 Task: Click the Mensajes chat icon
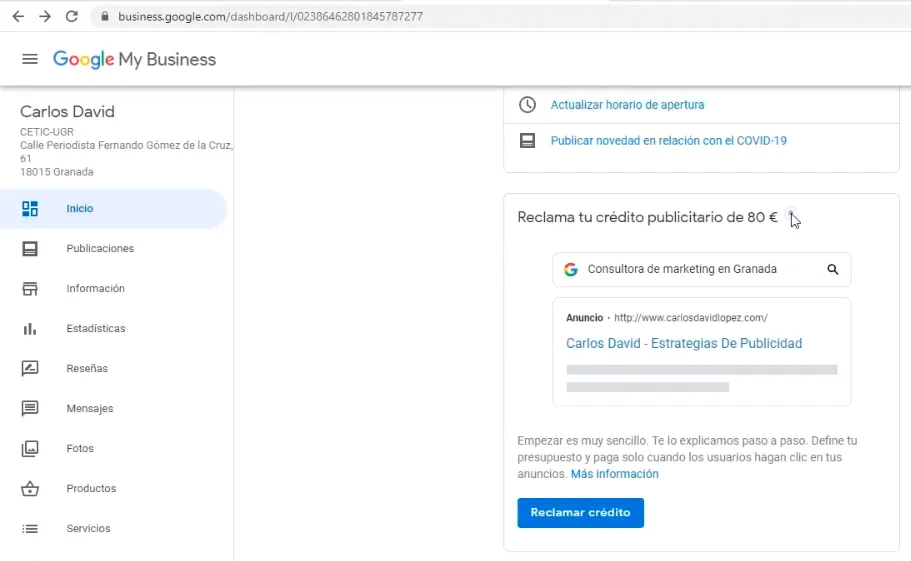click(30, 409)
